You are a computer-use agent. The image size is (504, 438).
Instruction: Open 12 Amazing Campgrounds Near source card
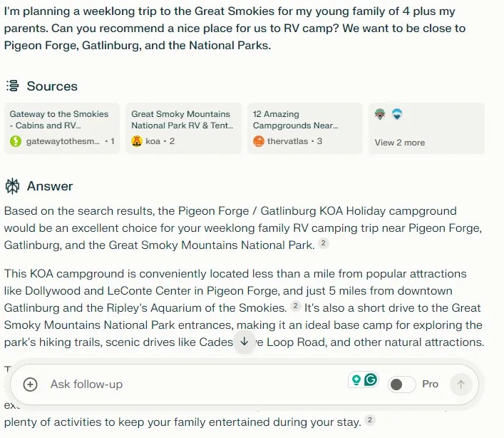(x=305, y=128)
